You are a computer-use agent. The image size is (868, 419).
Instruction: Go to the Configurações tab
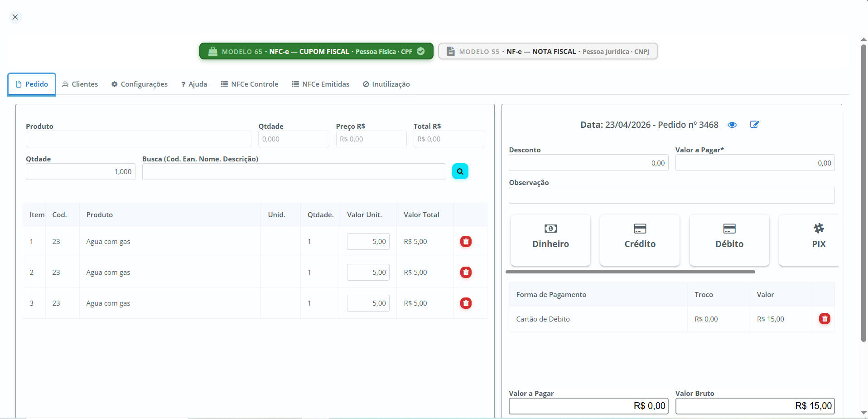[140, 84]
